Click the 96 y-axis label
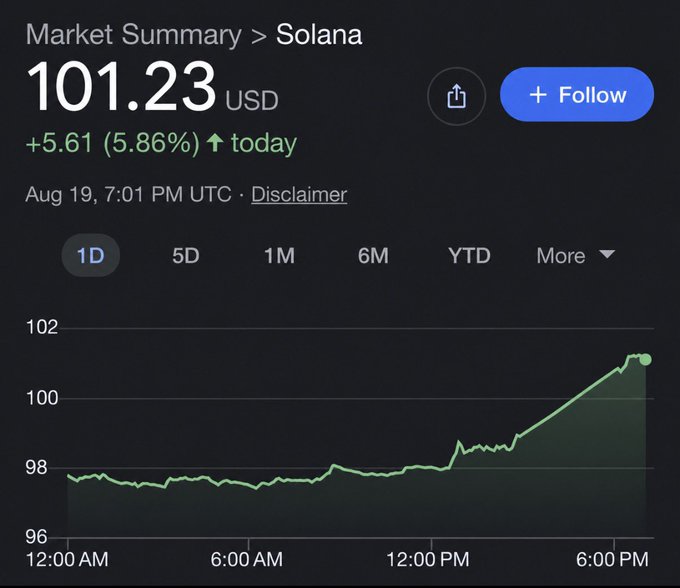Viewport: 680px width, 588px height. 36,537
